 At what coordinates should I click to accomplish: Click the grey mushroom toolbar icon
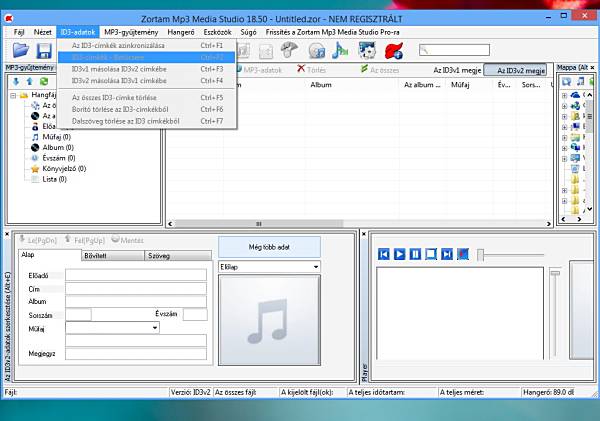[289, 50]
